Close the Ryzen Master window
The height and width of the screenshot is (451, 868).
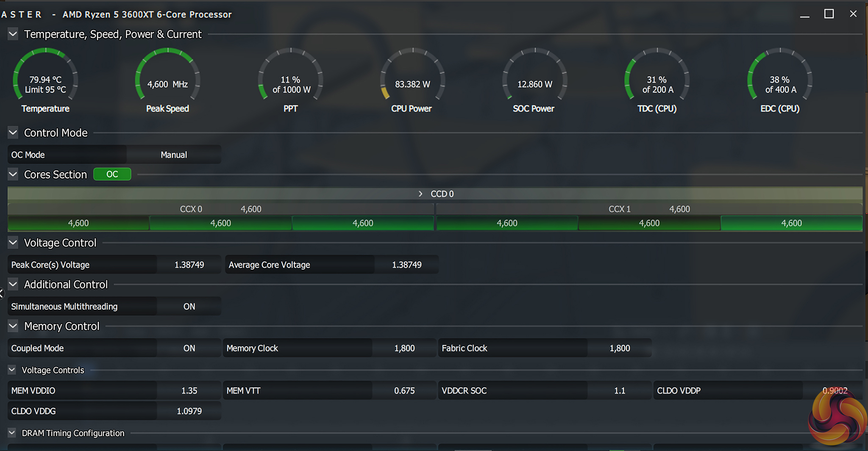854,14
